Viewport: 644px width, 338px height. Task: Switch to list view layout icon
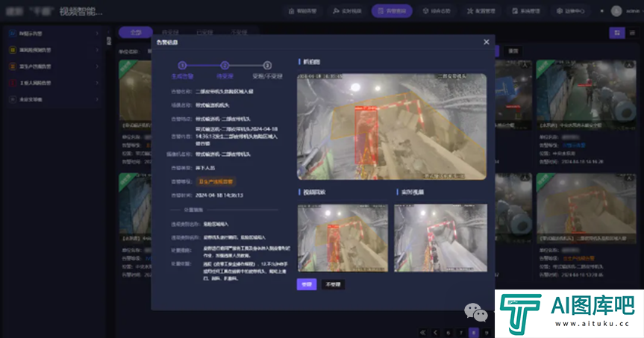point(633,32)
